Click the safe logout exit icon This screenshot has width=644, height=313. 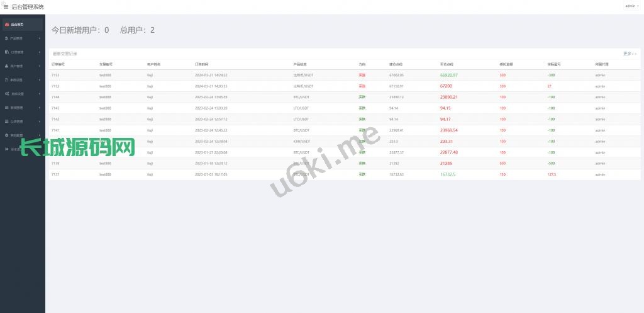(6, 149)
